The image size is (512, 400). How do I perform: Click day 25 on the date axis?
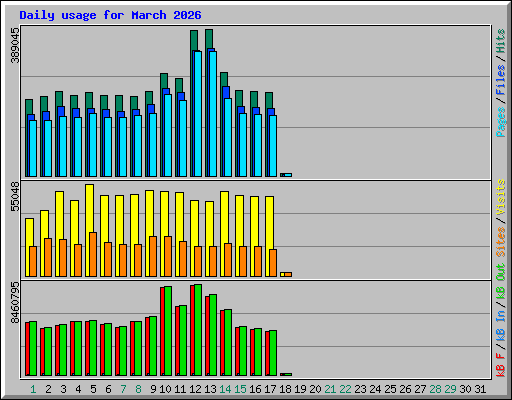[390, 389]
